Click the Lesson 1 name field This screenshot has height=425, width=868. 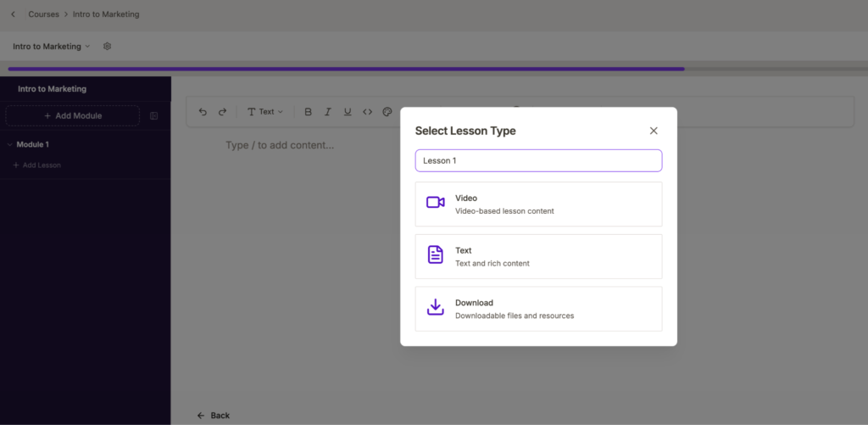click(x=538, y=160)
